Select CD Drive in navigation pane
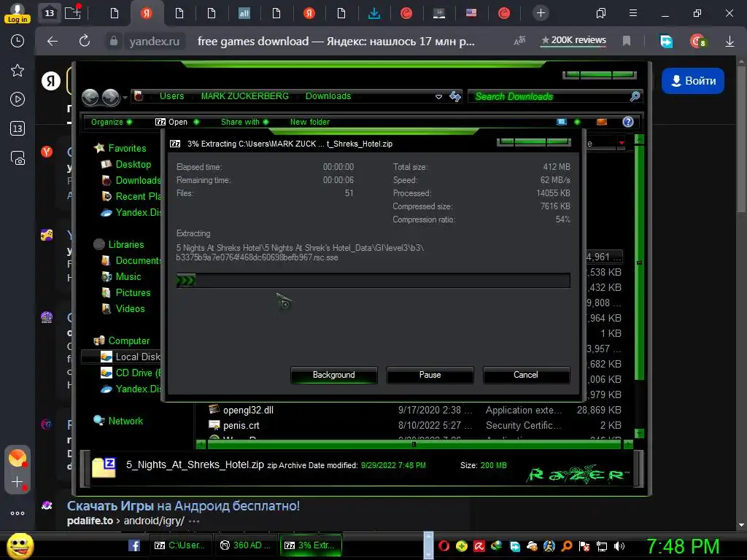This screenshot has height=560, width=747. coord(131,373)
